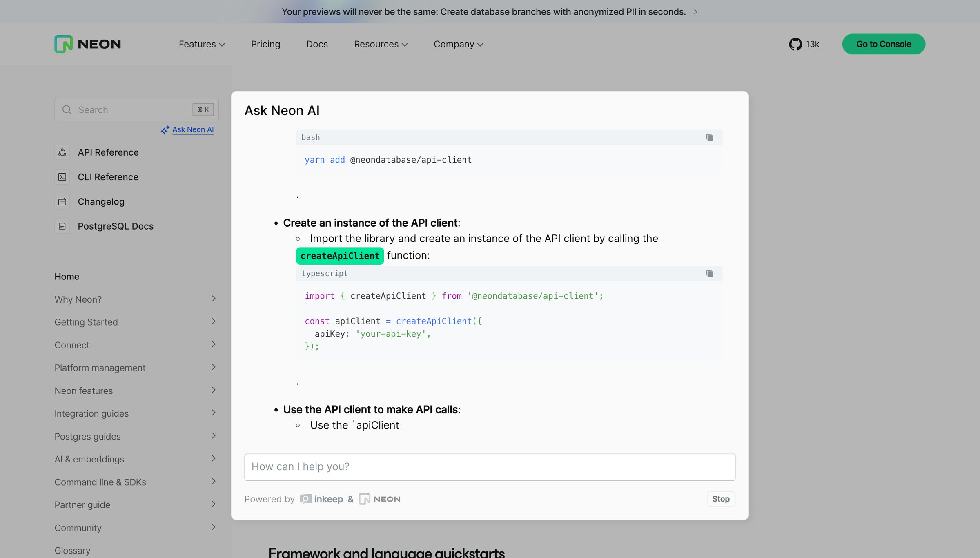
Task: Click 'Use the API client to make API calls' text
Action: (370, 410)
